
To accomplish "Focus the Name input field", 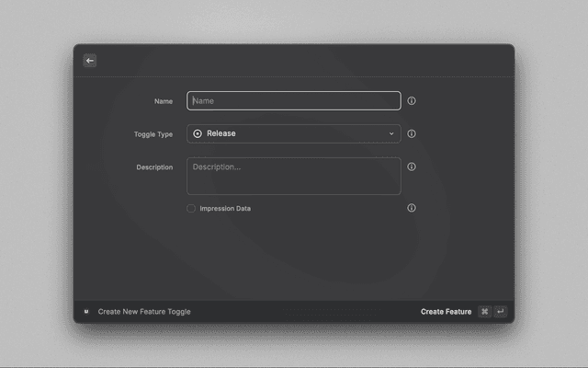I will (294, 101).
